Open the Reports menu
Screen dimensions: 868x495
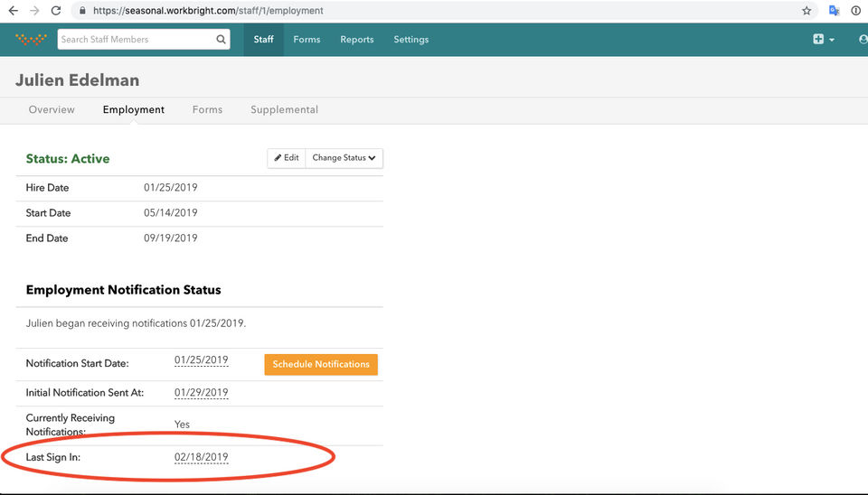point(357,39)
